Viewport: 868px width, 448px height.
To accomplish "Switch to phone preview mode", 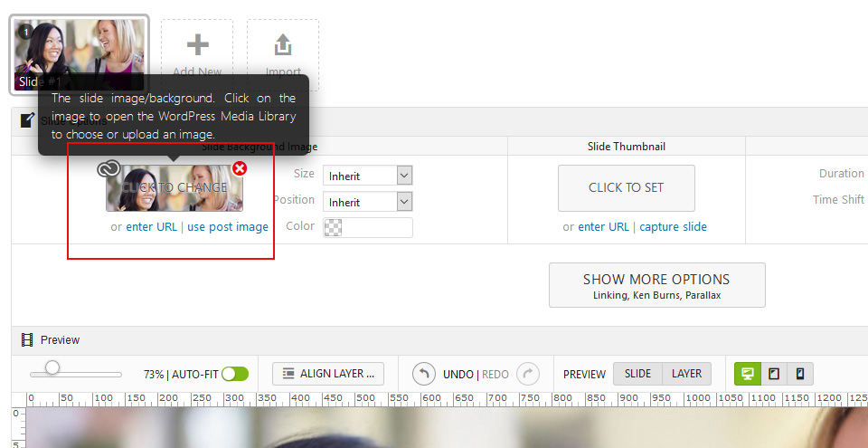I will [x=800, y=374].
